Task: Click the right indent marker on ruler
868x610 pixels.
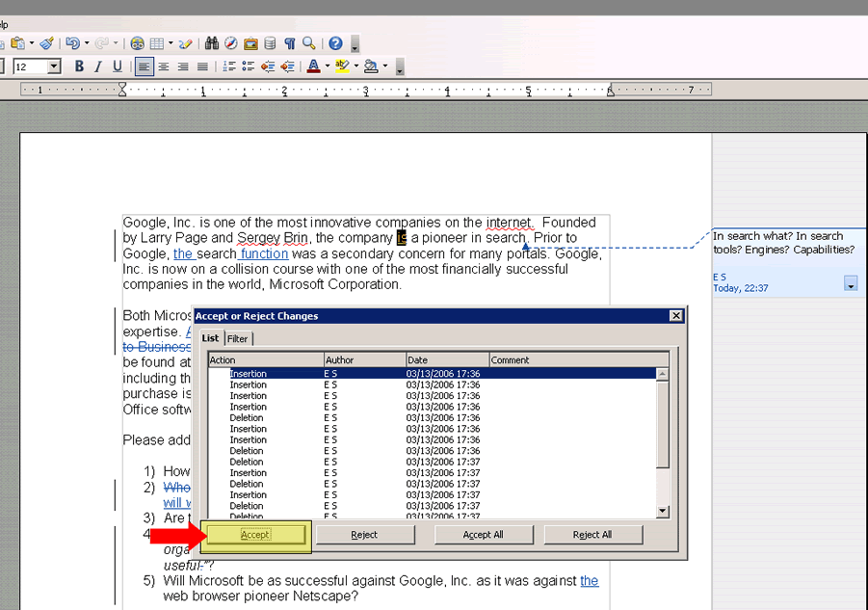Action: 610,91
